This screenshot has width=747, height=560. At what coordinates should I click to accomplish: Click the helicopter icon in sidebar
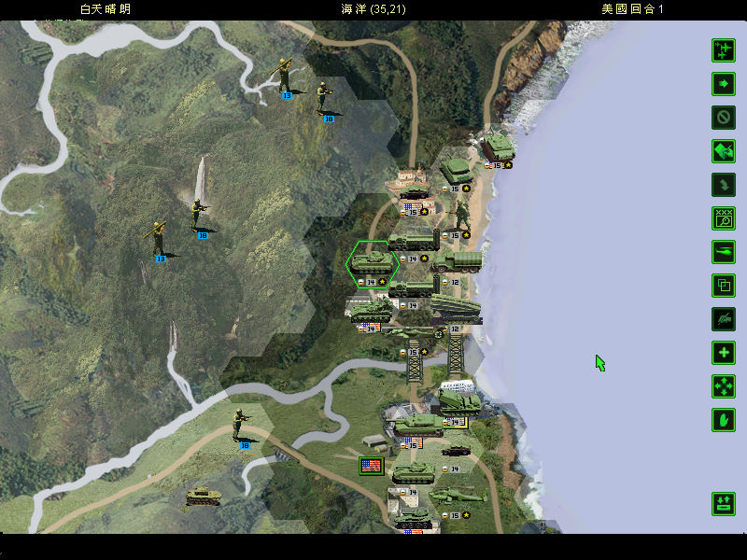[724, 252]
